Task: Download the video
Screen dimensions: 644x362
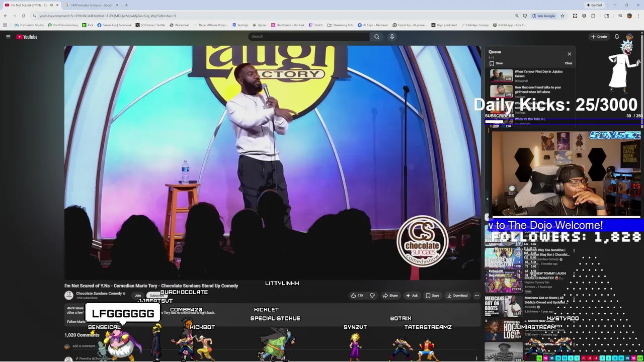Action: tap(457, 296)
